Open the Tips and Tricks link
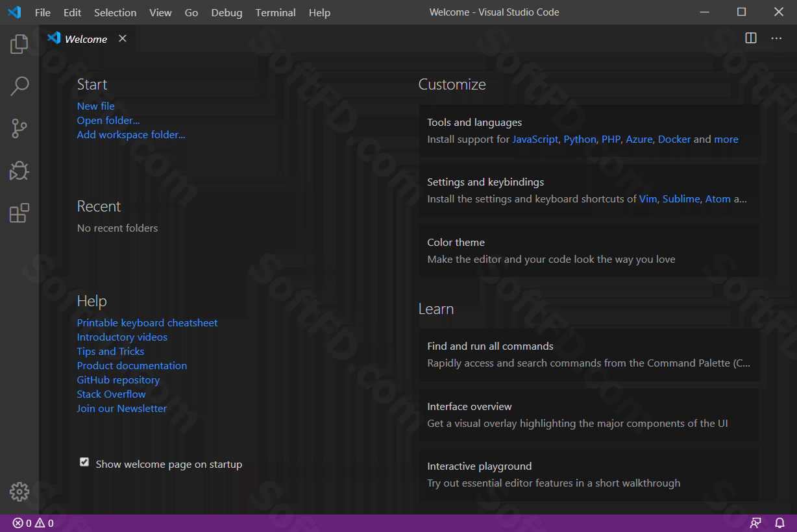The height and width of the screenshot is (532, 797). pos(110,352)
